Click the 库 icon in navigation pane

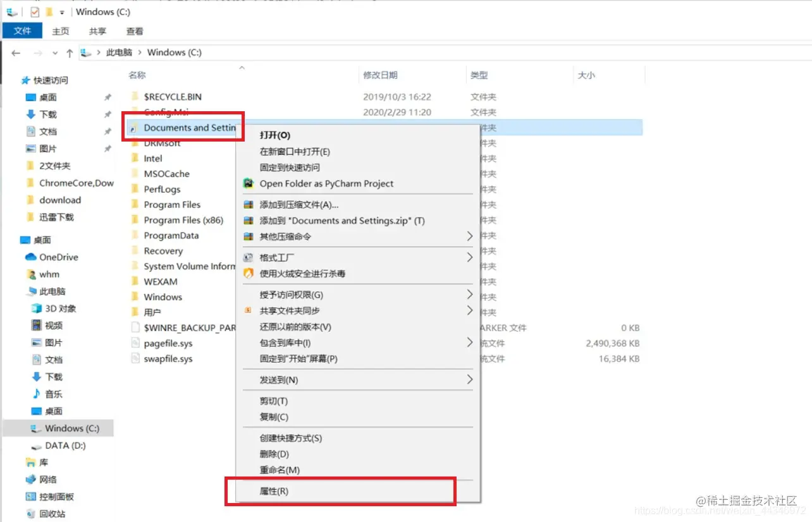pyautogui.click(x=30, y=463)
